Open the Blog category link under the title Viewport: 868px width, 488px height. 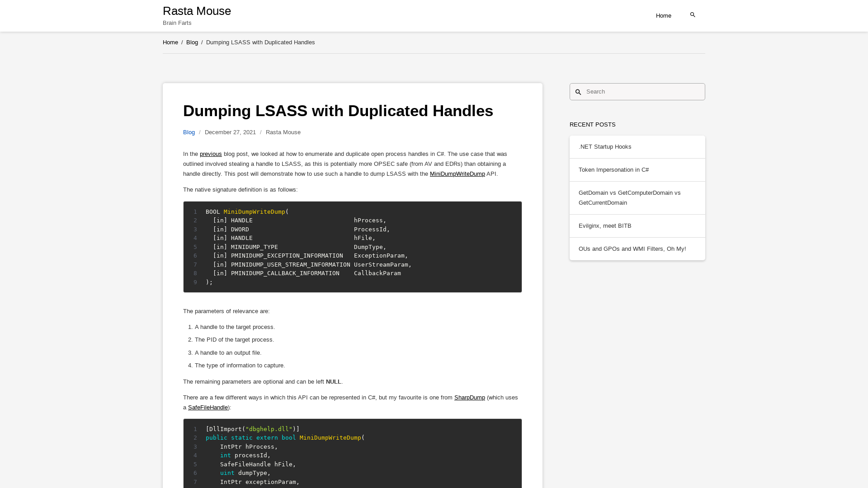(189, 132)
